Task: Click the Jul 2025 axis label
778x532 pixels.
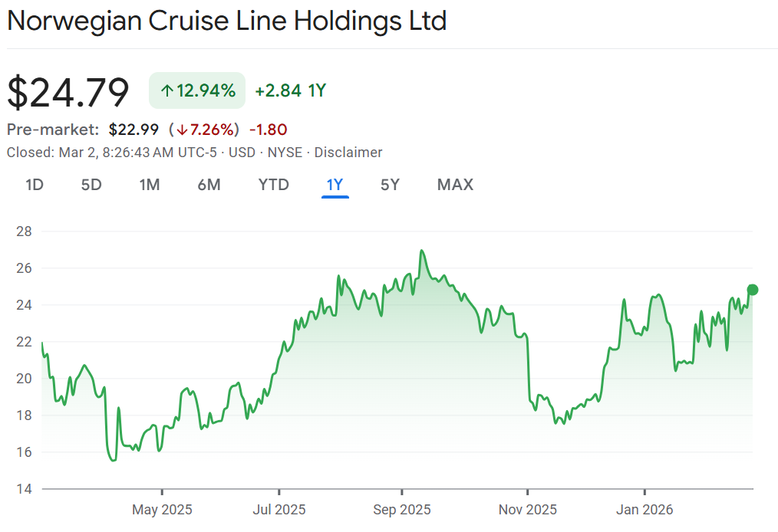Action: pyautogui.click(x=279, y=510)
